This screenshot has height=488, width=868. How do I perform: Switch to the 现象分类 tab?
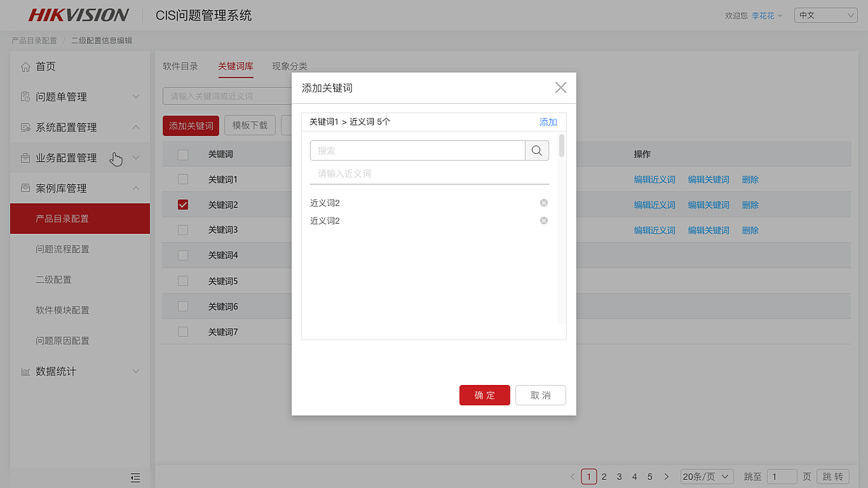pyautogui.click(x=290, y=66)
